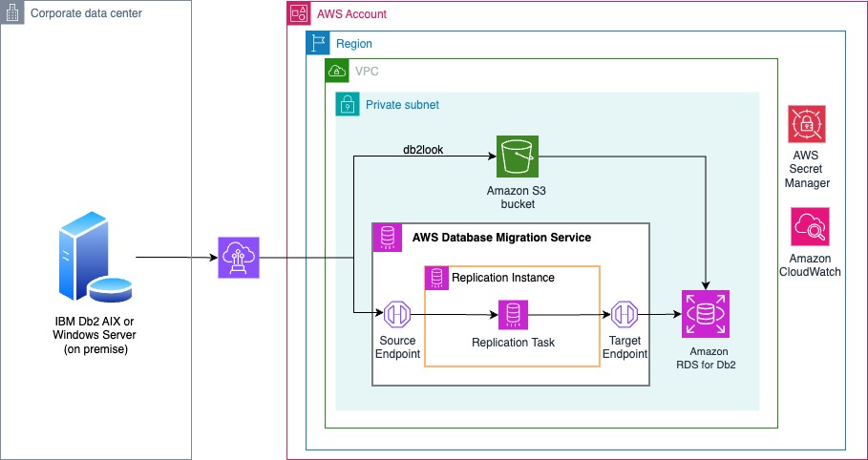Select the 'Replication Task' caption
Image resolution: width=868 pixels, height=460 pixels.
coord(513,343)
